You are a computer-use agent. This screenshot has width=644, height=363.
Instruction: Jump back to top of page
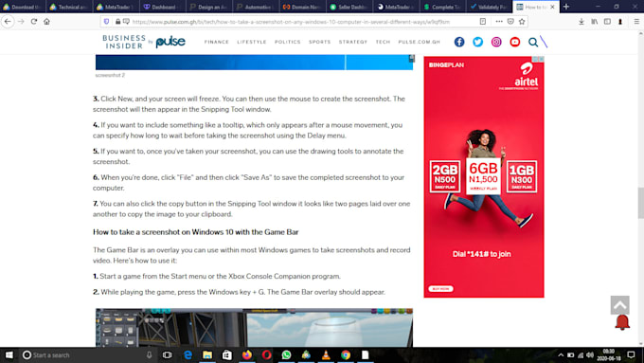click(x=619, y=304)
